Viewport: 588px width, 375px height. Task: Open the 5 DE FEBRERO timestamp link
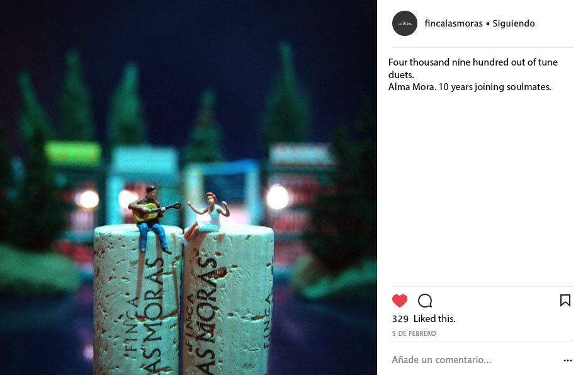[x=414, y=333]
